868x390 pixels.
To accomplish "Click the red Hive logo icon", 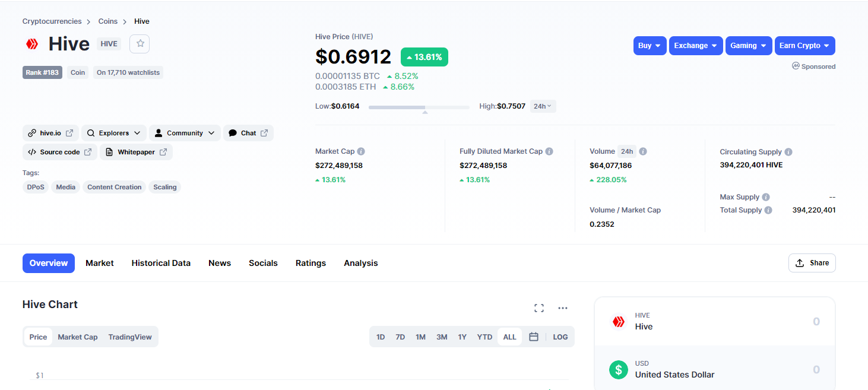I will pos(31,44).
